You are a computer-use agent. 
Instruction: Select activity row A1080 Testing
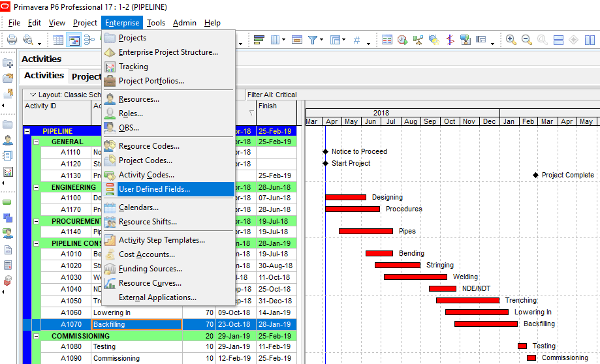159,347
